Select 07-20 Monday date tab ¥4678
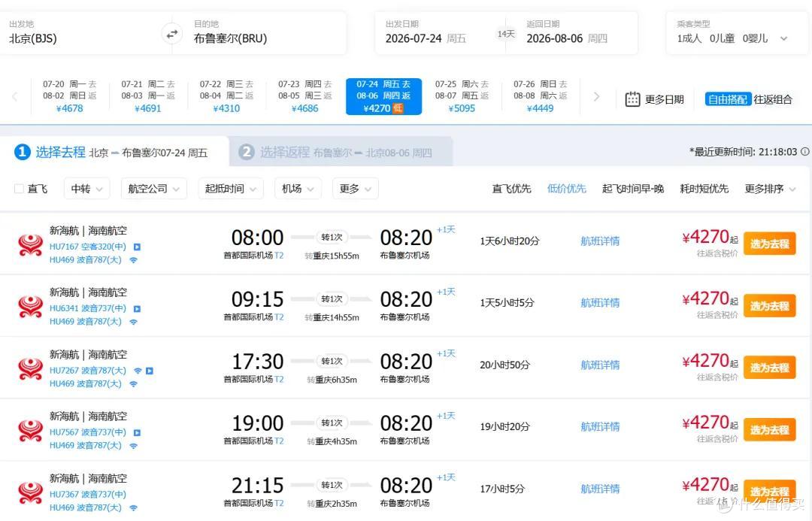 pyautogui.click(x=70, y=96)
